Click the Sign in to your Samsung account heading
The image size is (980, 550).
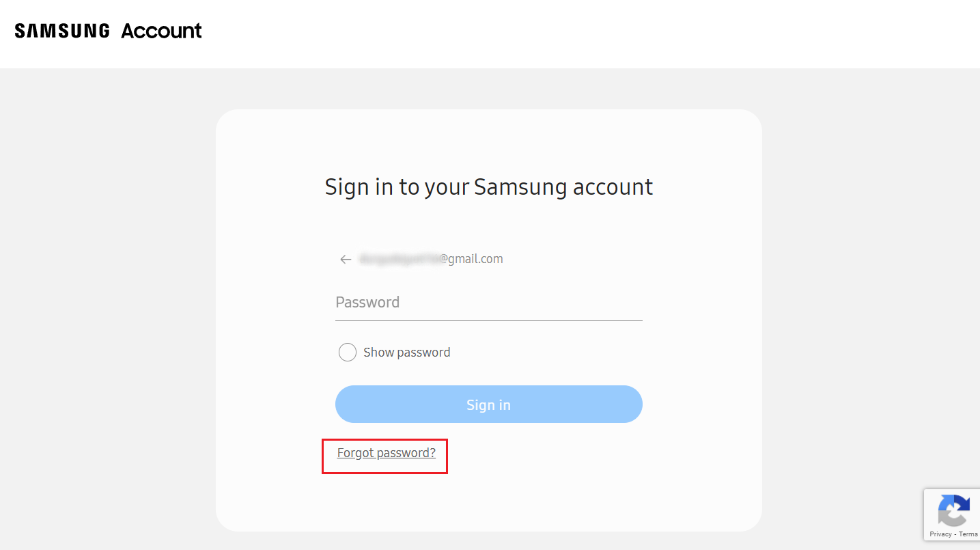coord(488,187)
